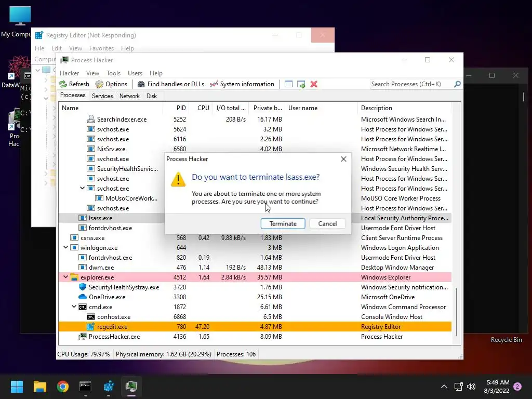The height and width of the screenshot is (399, 532).
Task: Select the winlogon.exe process row
Action: (255, 248)
